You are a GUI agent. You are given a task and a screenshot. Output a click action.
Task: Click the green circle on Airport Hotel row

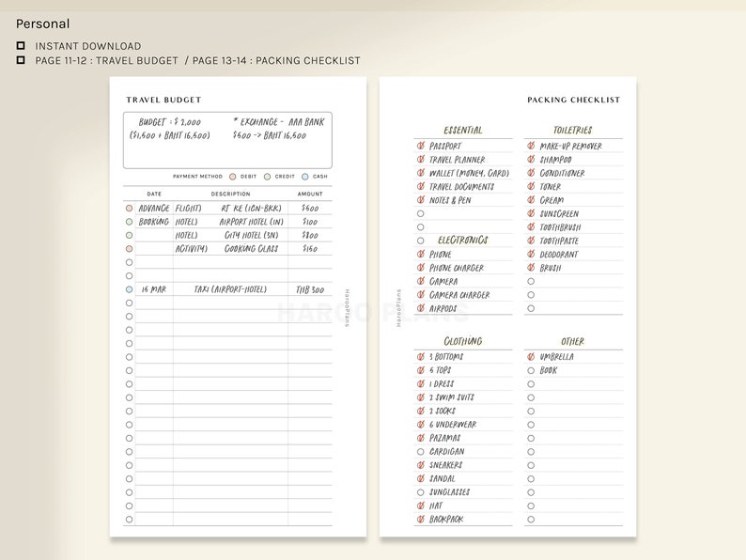129,222
